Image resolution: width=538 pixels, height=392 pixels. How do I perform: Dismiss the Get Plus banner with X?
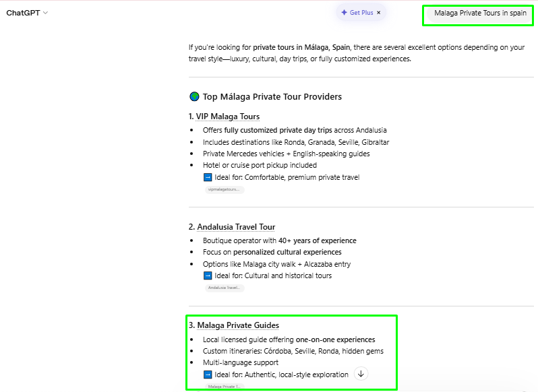(379, 13)
